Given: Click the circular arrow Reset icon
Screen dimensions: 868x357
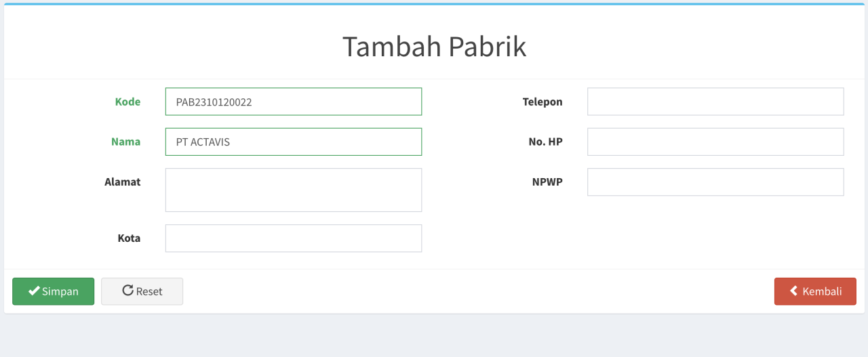Looking at the screenshot, I should [x=127, y=291].
